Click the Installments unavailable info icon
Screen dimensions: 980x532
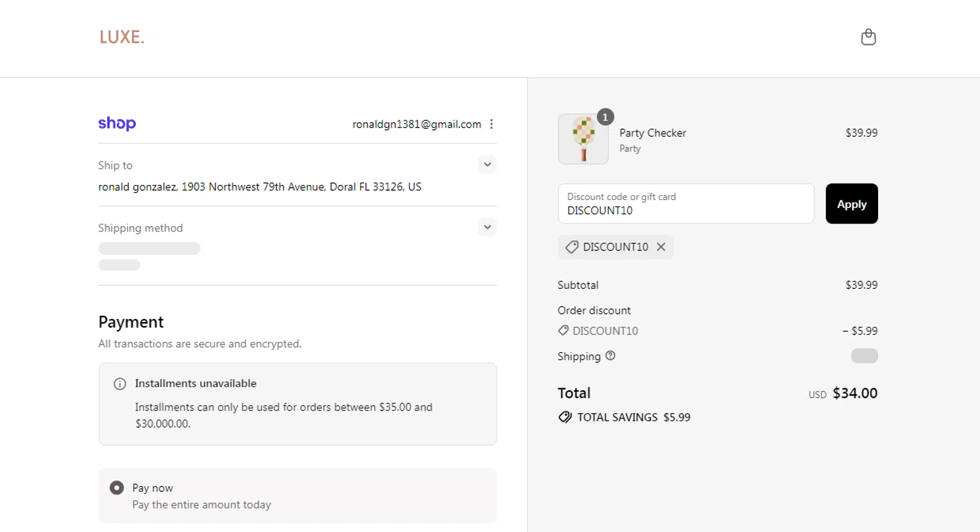(x=120, y=384)
